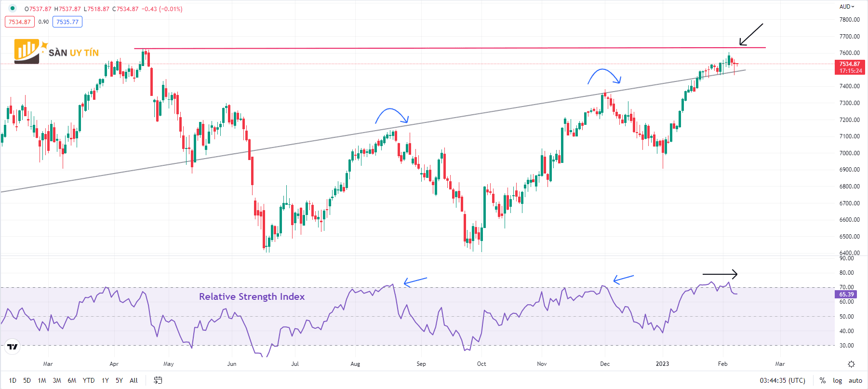Click the Apr label on time axis
The width and height of the screenshot is (868, 389).
(114, 364)
